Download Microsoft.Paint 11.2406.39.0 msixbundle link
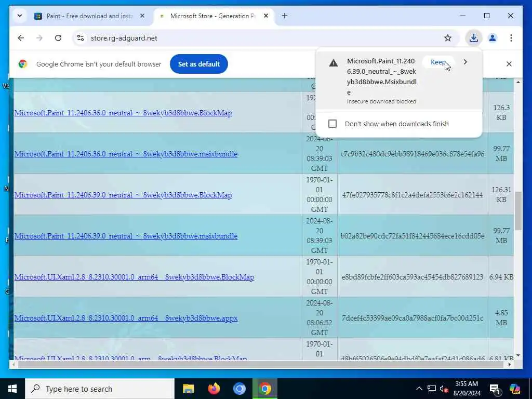Screen dimensions: 532x399 (x=126, y=236)
